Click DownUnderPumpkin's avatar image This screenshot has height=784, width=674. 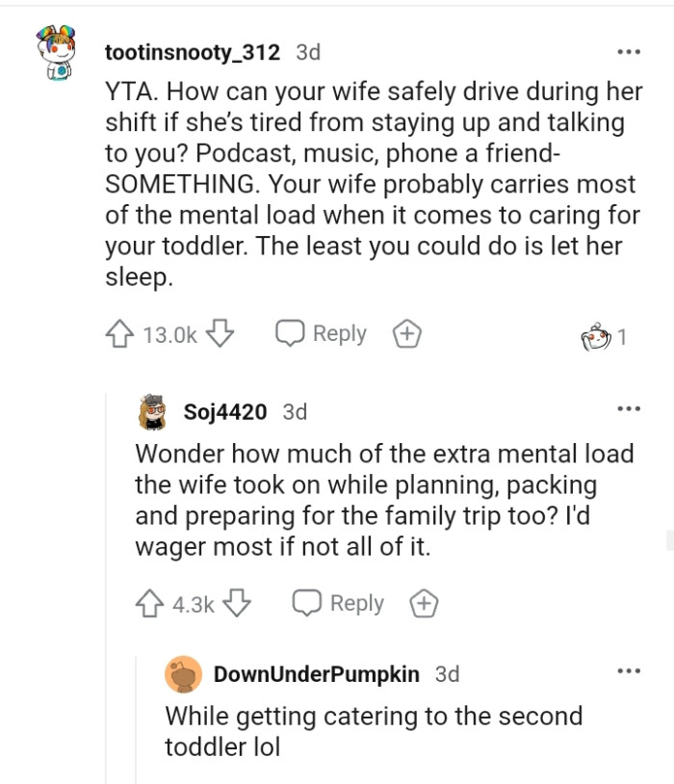coord(186,674)
